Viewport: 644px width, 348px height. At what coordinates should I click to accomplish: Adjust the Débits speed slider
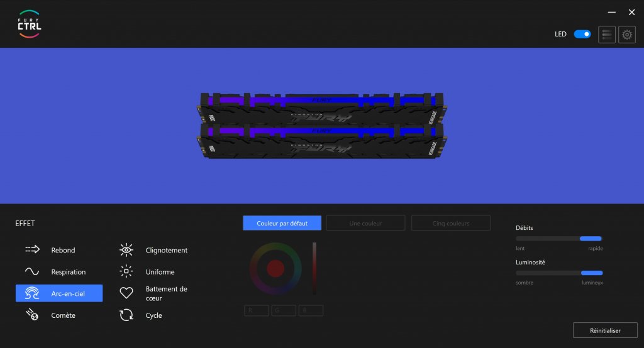[558, 239]
